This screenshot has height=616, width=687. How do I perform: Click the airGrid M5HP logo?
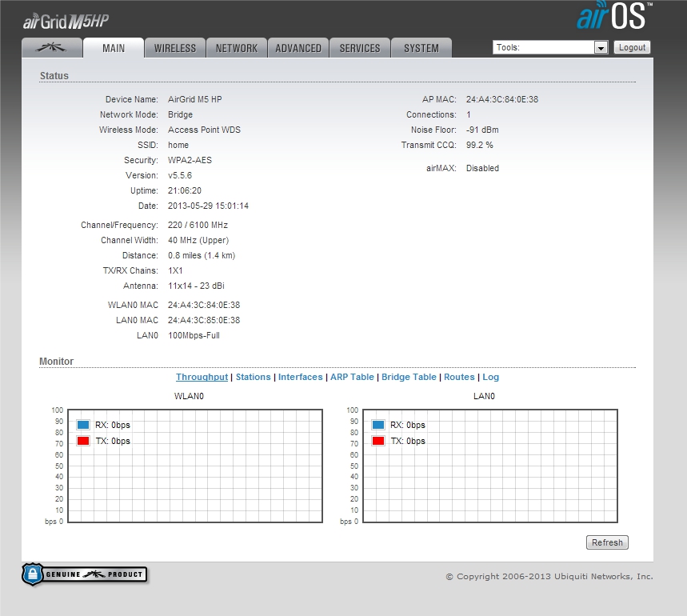click(x=66, y=22)
